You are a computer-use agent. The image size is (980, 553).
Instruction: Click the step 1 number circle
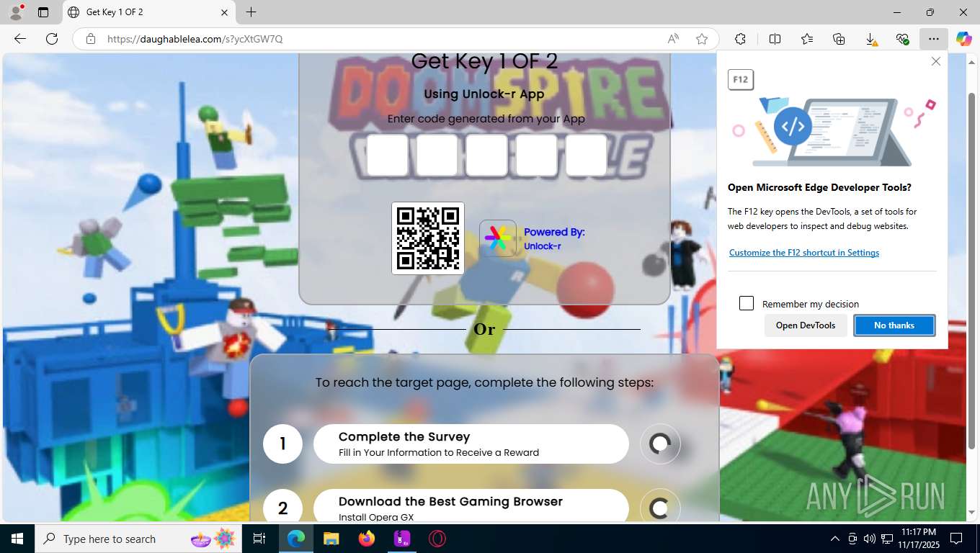tap(282, 444)
